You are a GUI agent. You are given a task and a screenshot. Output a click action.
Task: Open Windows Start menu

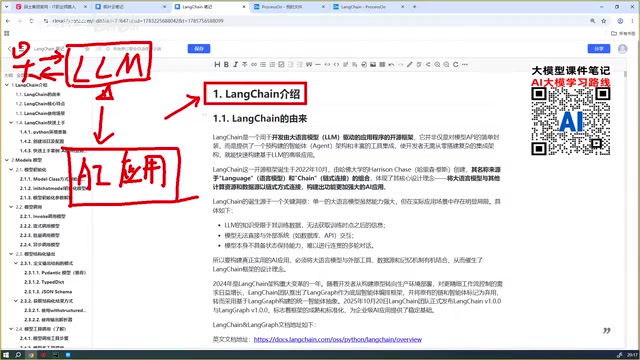coord(6,355)
